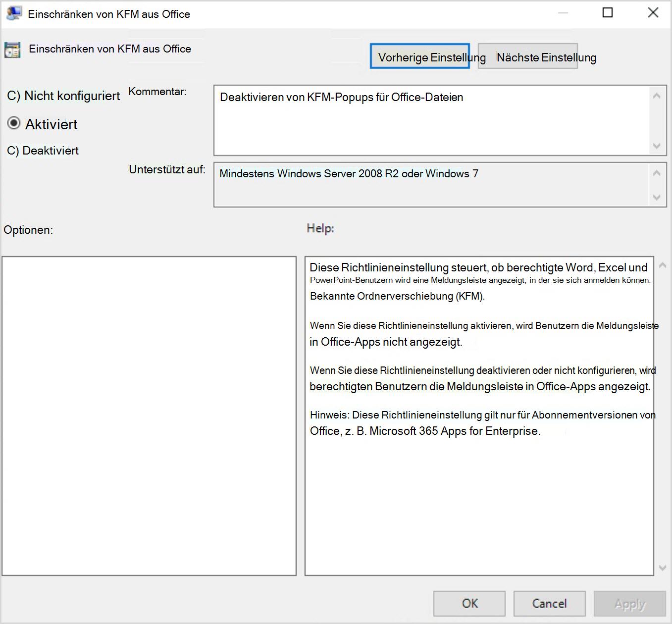The image size is (672, 624).
Task: Go to Nächste Einstellung
Action: (x=528, y=56)
